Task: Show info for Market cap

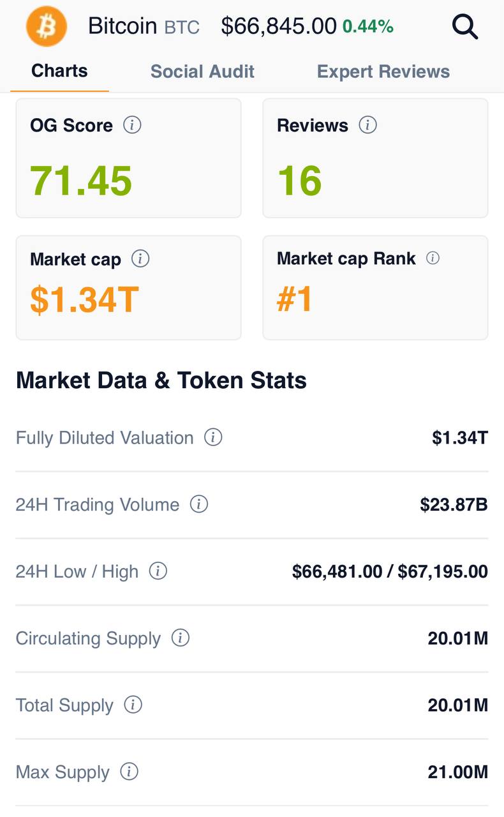Action: click(140, 259)
